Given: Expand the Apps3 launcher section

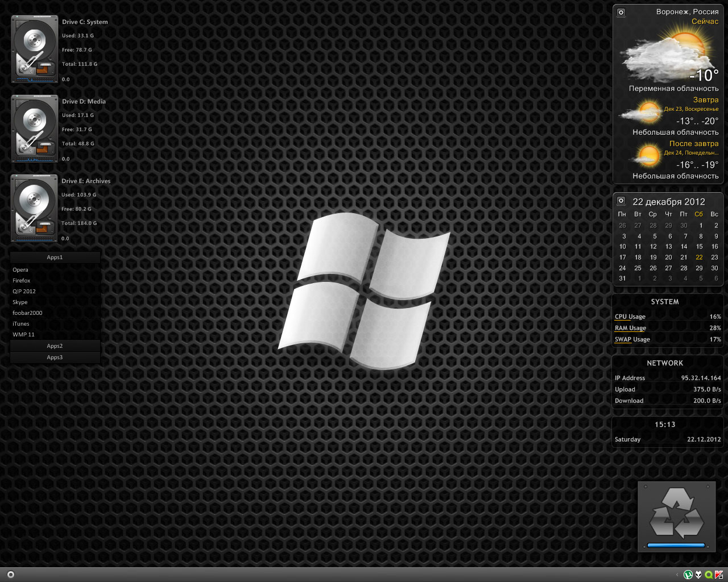Looking at the screenshot, I should (55, 357).
